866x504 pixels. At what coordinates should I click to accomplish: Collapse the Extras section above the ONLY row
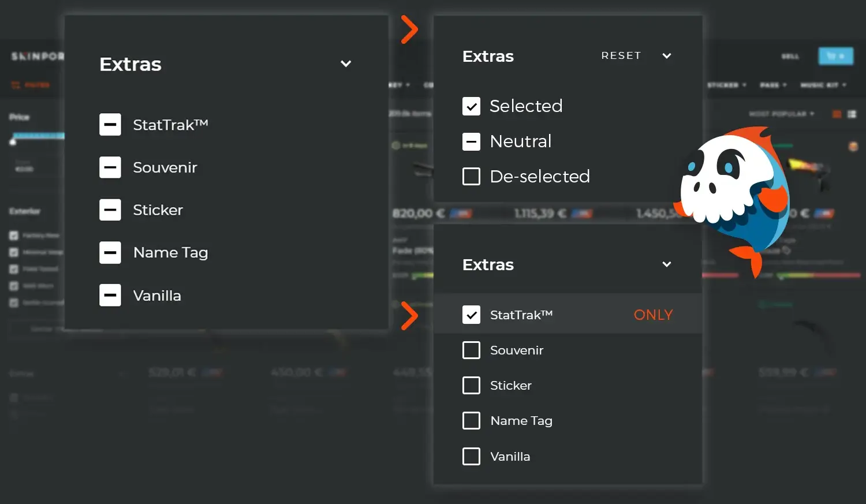point(667,264)
